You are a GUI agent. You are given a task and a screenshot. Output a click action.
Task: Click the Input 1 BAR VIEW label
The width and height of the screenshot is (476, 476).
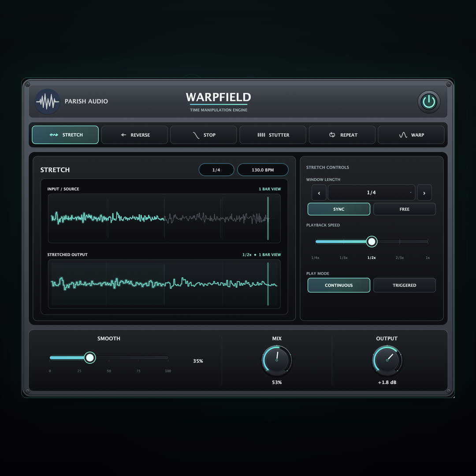coord(270,189)
